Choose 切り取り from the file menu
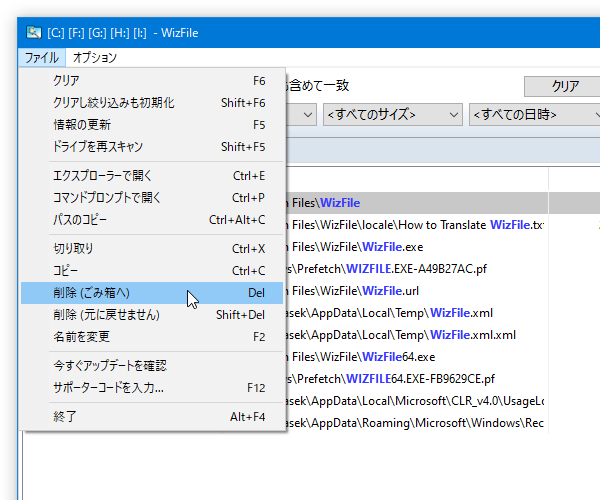Image resolution: width=600 pixels, height=500 pixels. [152, 249]
